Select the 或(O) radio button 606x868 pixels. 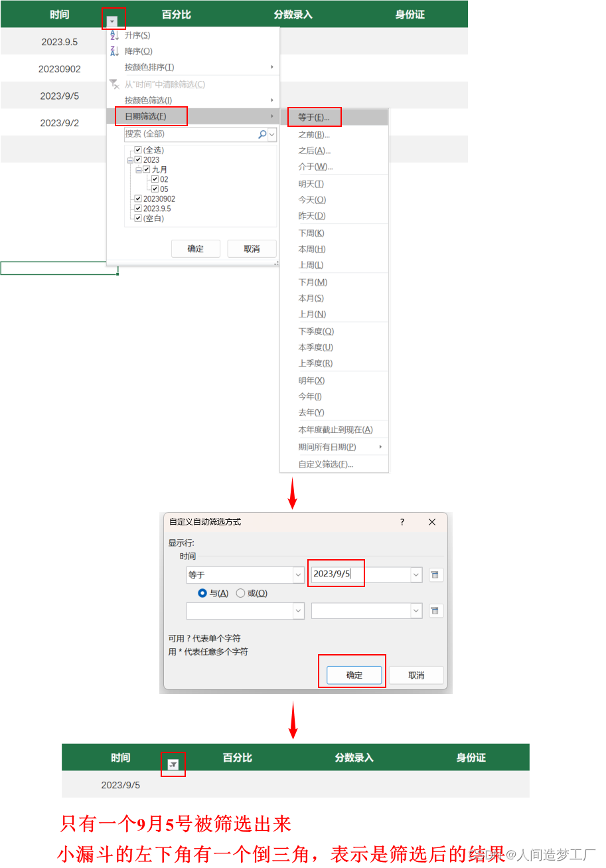pos(240,594)
